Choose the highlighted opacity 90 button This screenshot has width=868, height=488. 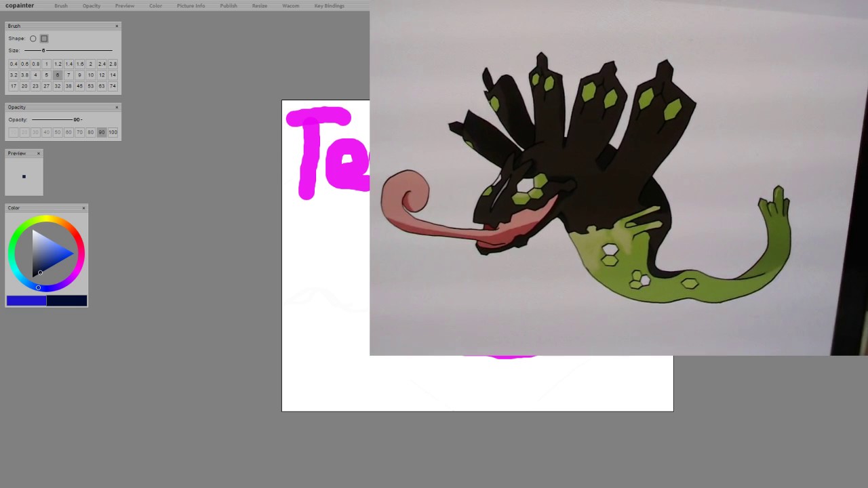pos(102,132)
